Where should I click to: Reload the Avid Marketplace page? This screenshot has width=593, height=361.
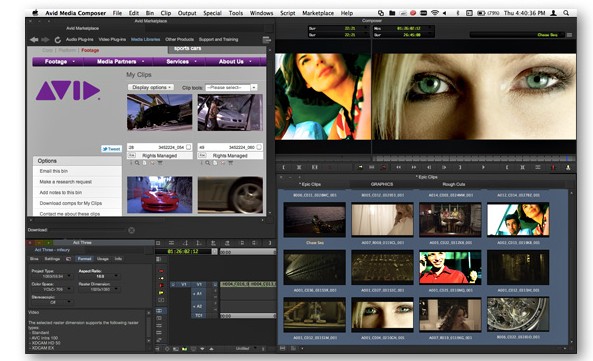click(x=57, y=40)
